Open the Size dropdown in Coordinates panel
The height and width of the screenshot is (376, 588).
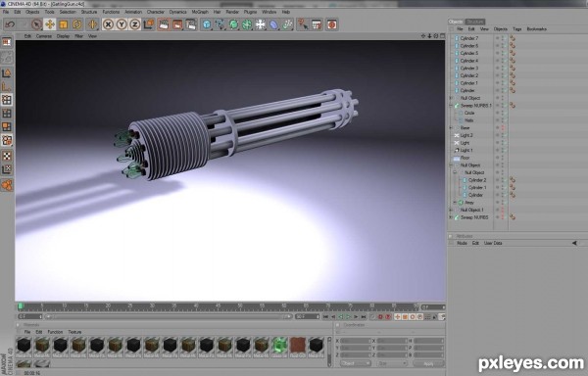[x=392, y=363]
